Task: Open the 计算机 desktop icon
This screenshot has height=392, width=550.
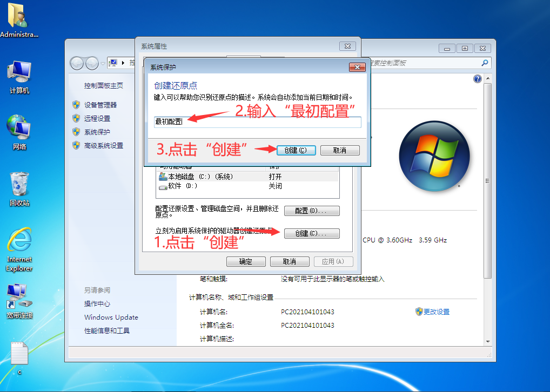Action: pyautogui.click(x=19, y=77)
